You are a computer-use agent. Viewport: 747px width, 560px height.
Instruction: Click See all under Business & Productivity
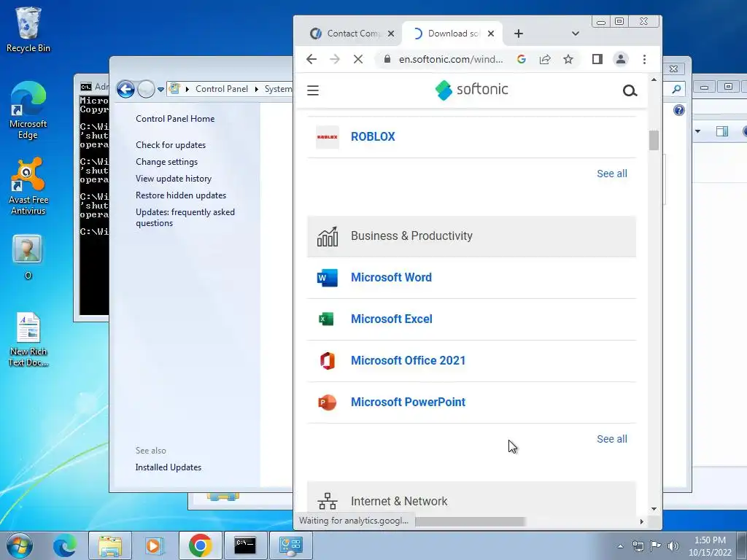tap(612, 439)
